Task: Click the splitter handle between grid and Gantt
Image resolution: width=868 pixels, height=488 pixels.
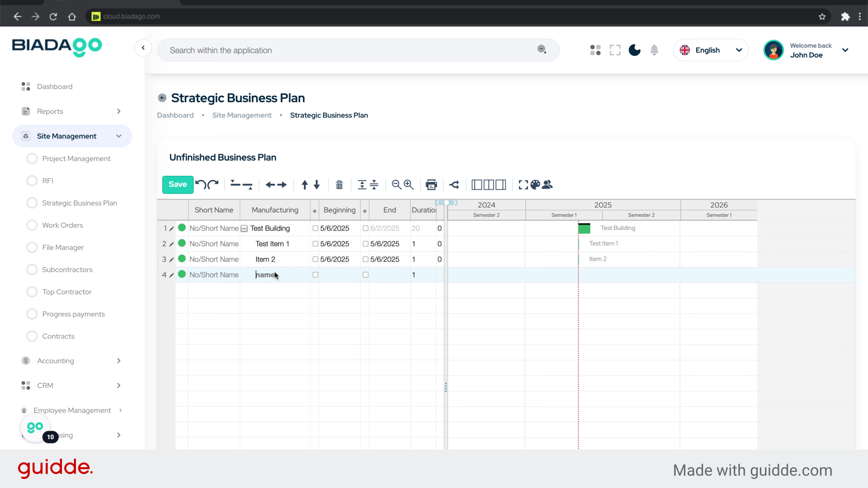Action: (446, 387)
